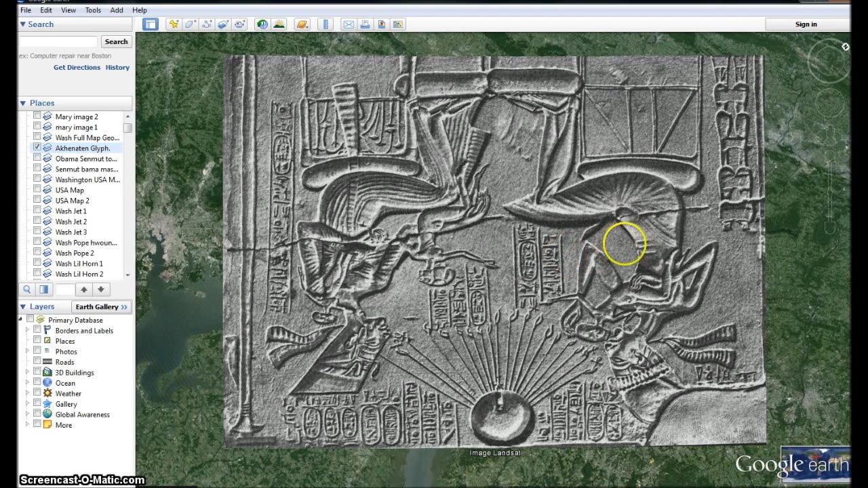868x488 pixels.
Task: Expand the Gallery layer node
Action: click(28, 404)
